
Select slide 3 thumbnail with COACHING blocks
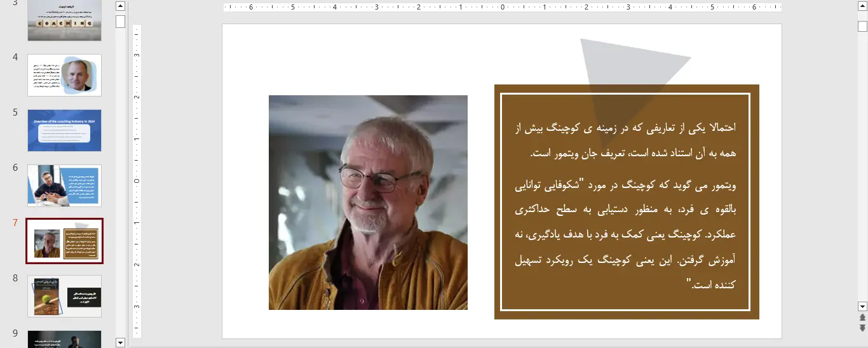click(x=64, y=20)
